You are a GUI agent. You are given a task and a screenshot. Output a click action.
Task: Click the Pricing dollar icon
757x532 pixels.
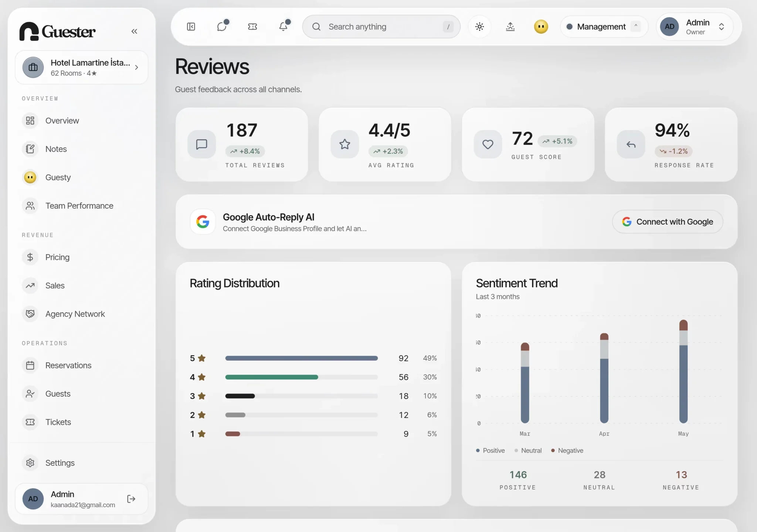click(x=30, y=257)
